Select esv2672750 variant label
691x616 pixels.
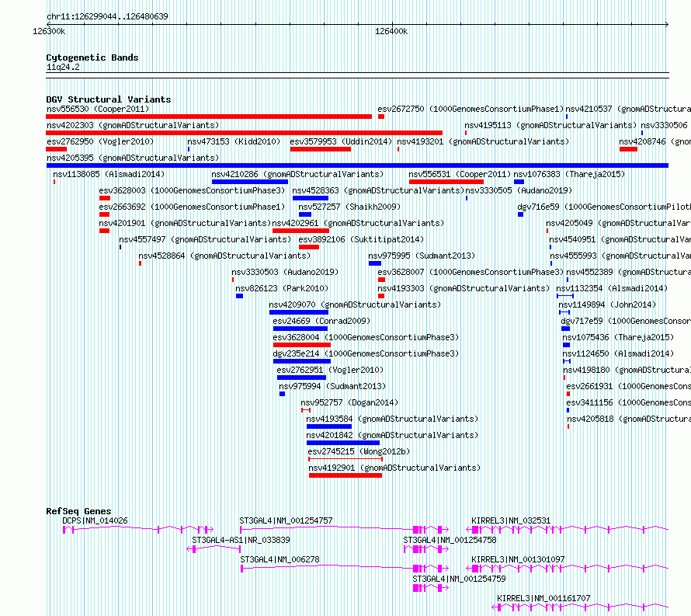471,109
